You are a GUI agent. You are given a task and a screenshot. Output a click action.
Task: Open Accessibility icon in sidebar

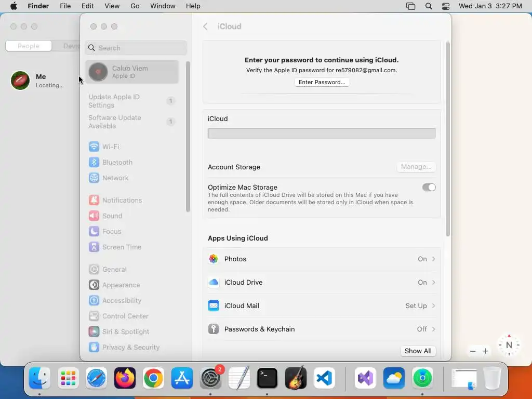coord(94,301)
